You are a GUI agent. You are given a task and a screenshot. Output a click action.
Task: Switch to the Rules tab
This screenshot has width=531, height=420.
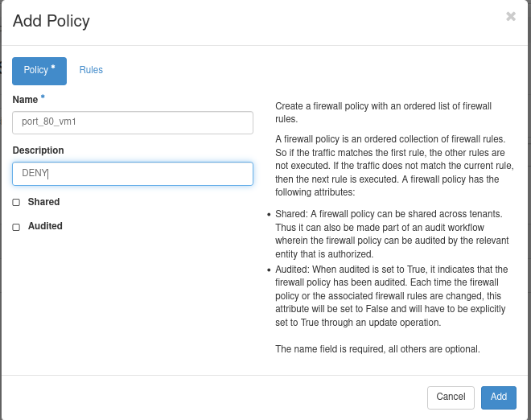tap(91, 70)
